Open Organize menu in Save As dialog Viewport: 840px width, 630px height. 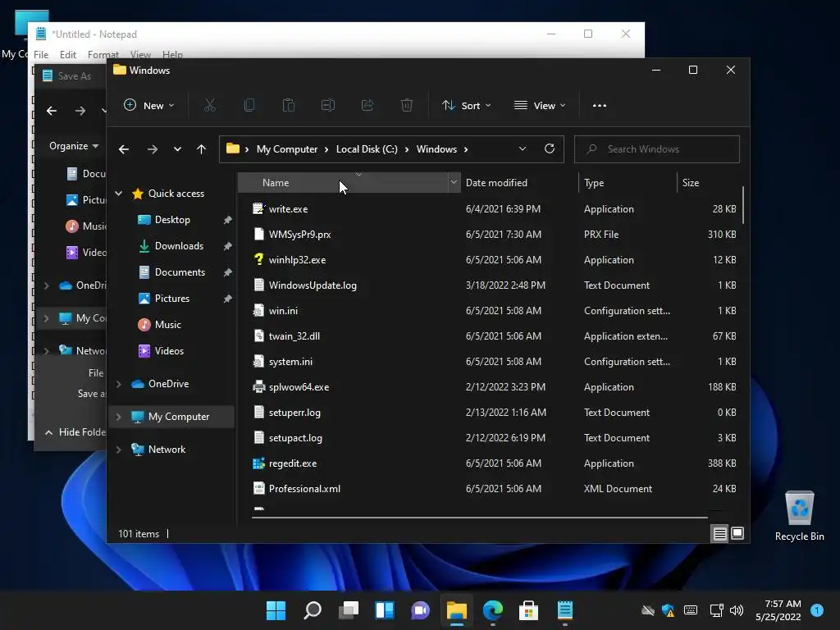coord(73,146)
